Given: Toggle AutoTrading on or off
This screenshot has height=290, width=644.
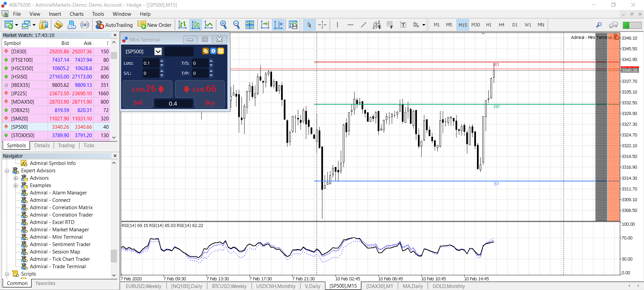Looking at the screenshot, I should [114, 25].
